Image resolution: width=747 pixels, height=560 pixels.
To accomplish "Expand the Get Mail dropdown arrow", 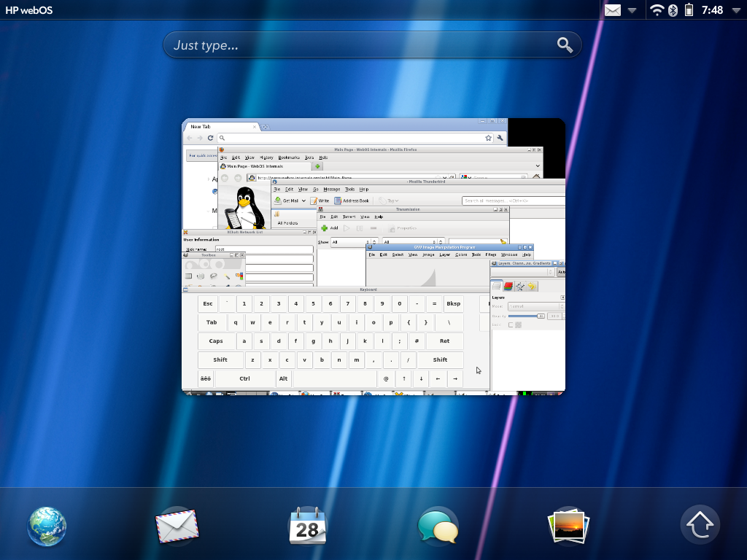I will pos(303,201).
